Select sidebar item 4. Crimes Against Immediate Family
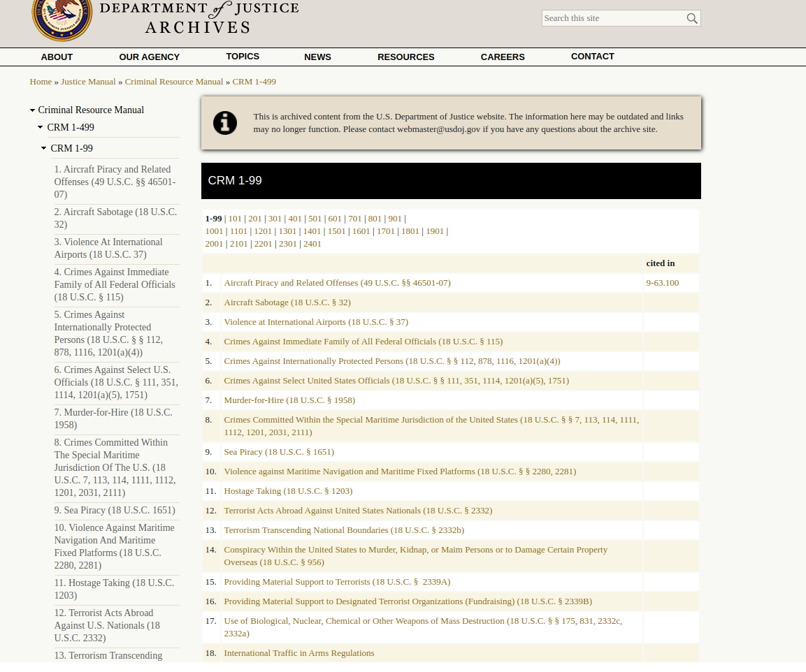 [x=115, y=284]
